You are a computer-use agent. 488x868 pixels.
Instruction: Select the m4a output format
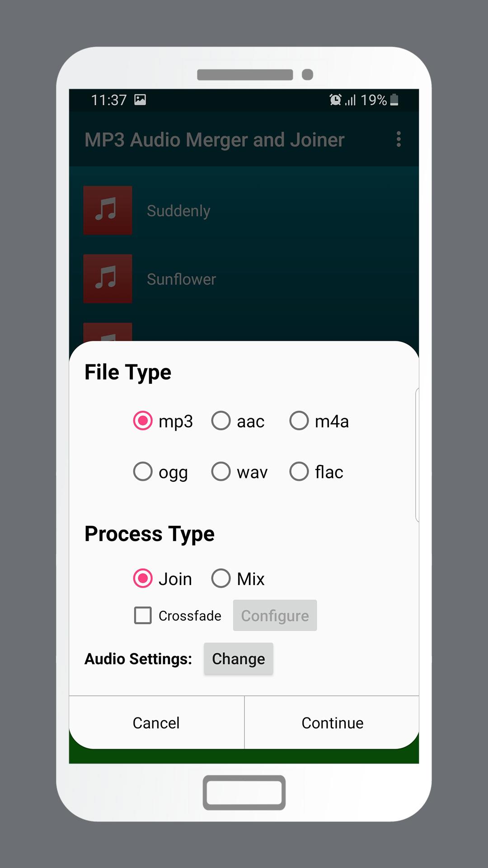click(x=299, y=420)
